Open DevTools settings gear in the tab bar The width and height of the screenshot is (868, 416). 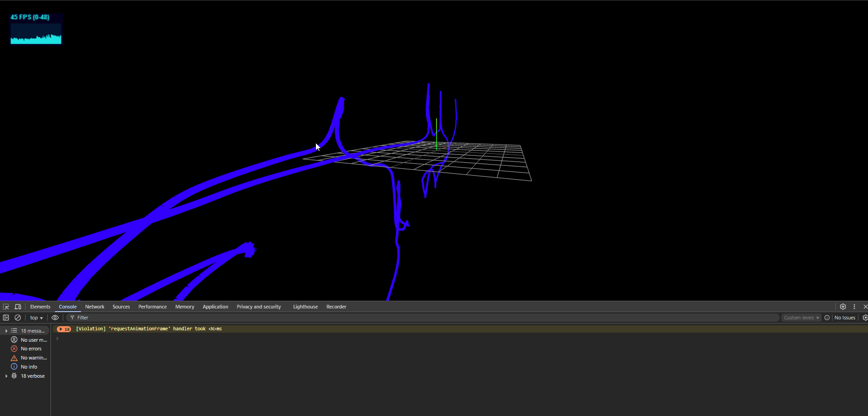tap(843, 307)
